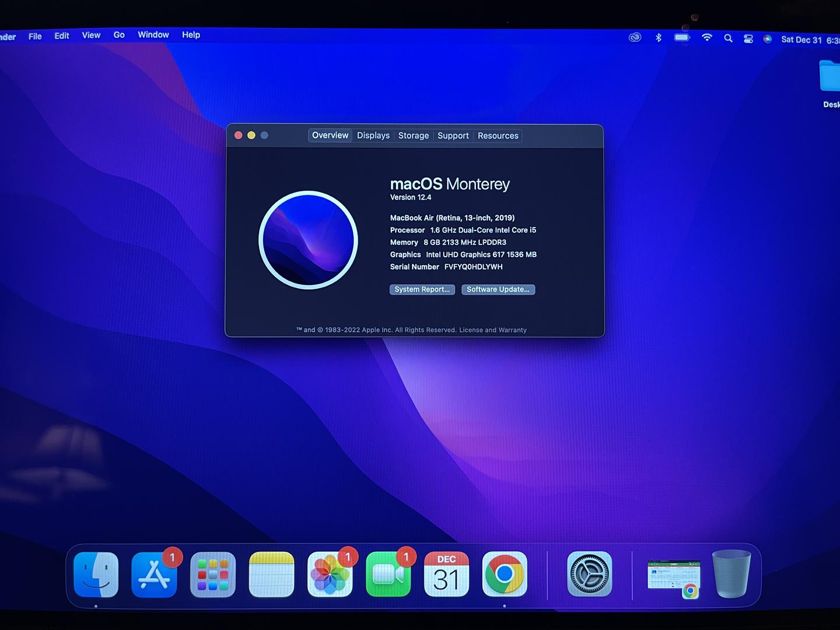The height and width of the screenshot is (630, 840).
Task: Switch to the Displays tab
Action: (373, 135)
